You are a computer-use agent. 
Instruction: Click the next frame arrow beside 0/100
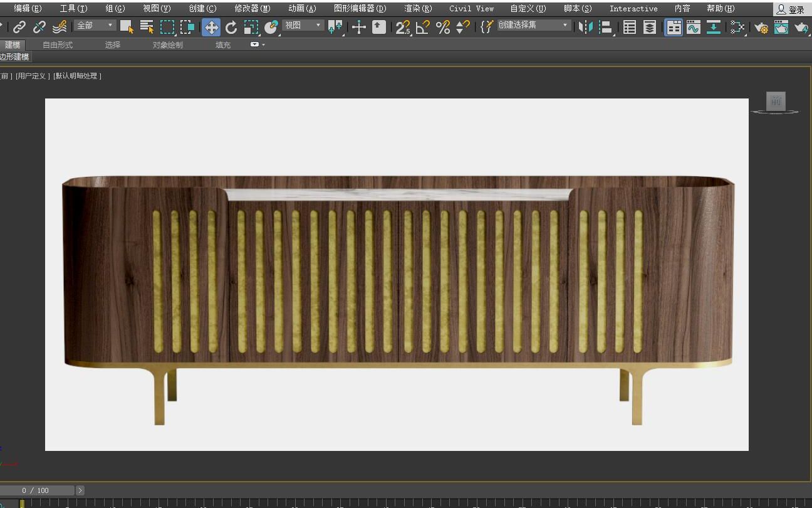click(x=80, y=490)
